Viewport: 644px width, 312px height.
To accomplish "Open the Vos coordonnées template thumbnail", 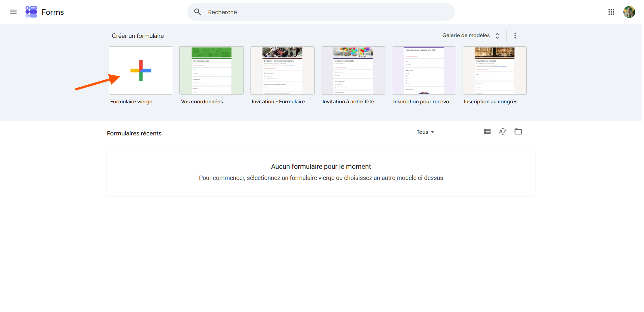I will 211,71.
